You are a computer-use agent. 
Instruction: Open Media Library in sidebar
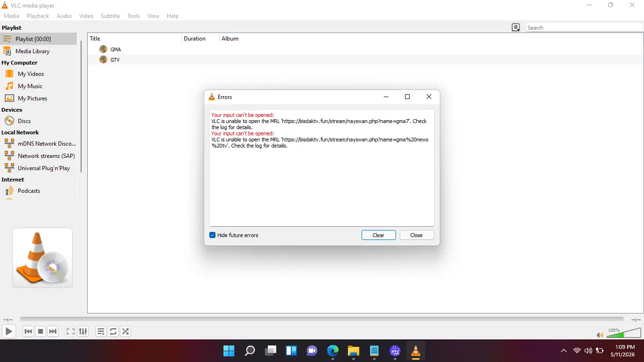(x=39, y=51)
